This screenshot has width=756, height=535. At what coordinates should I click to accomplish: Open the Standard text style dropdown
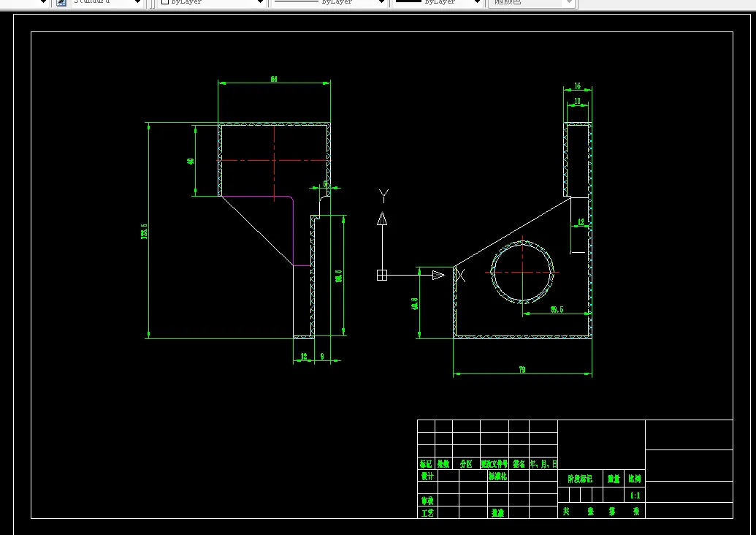coord(107,2)
